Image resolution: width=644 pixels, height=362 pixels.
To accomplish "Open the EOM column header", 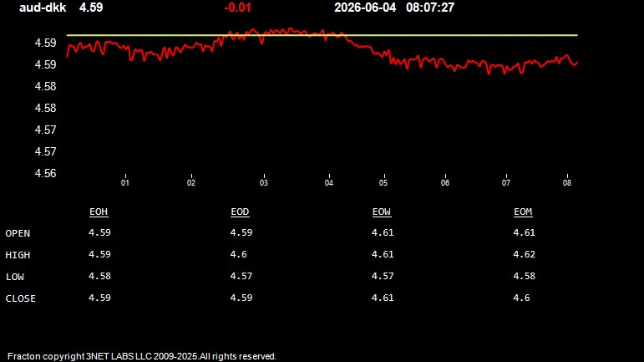I will [x=523, y=212].
